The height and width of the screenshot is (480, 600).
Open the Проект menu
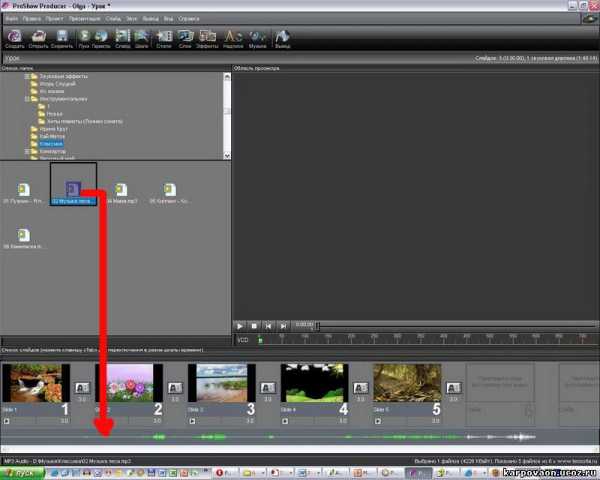[x=54, y=18]
